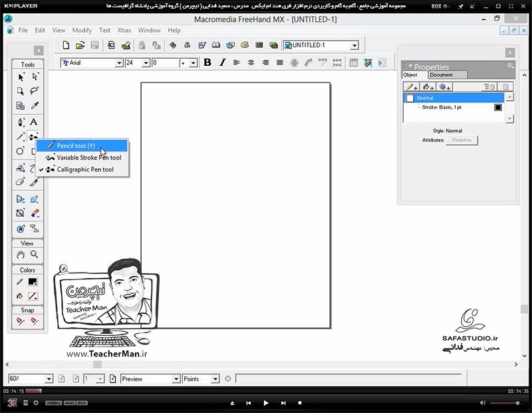Click the trash Delete button in Properties
The image size is (532, 413).
[505, 87]
